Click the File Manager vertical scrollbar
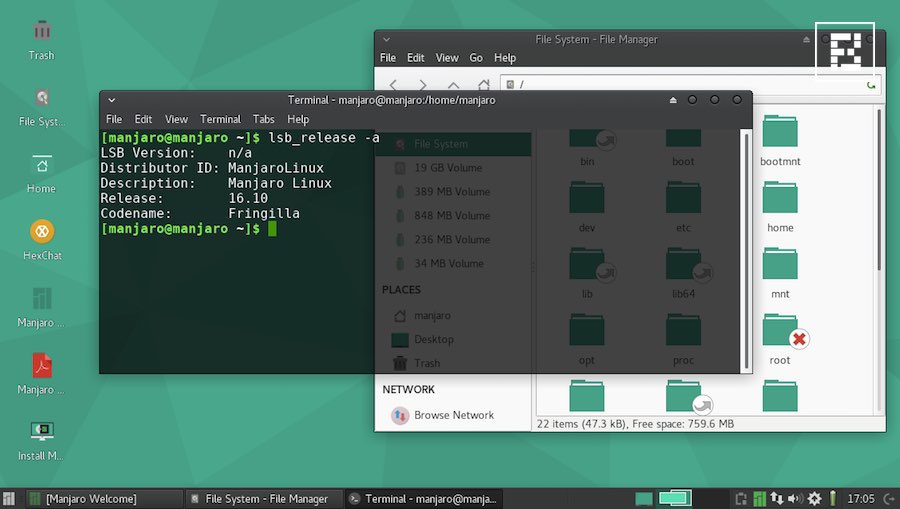 (x=879, y=190)
